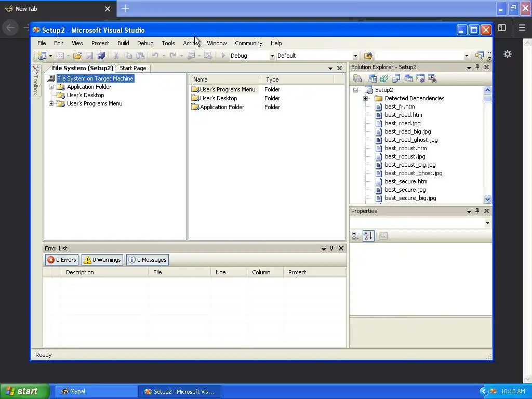This screenshot has height=399, width=532.
Task: Open the Project menu
Action: click(100, 43)
